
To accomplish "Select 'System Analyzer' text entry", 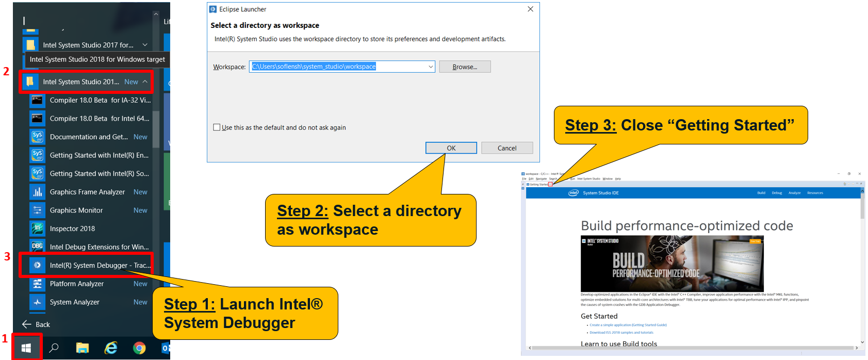I will click(x=75, y=302).
